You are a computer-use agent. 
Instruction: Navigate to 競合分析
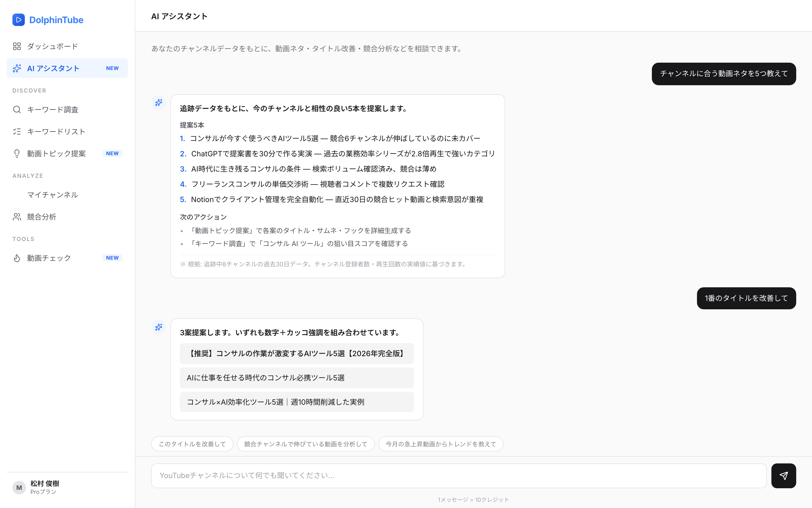pos(67,217)
